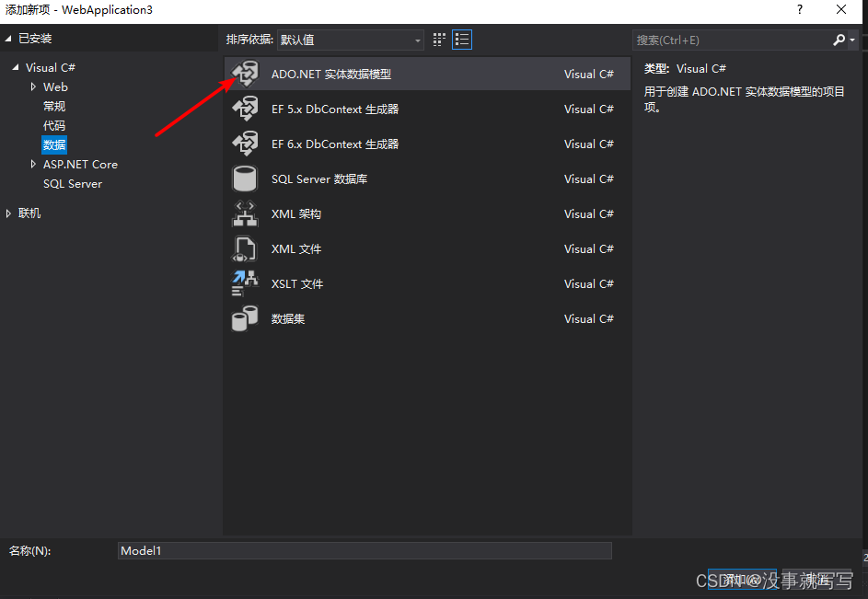Screen dimensions: 868x599
Task: Choose the SQL Server 数据库 cylinder icon
Action: click(245, 179)
